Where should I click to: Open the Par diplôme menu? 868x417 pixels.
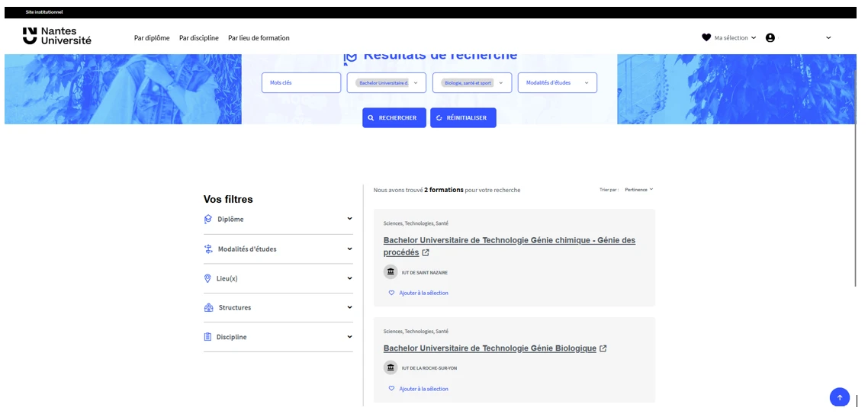[x=152, y=38]
